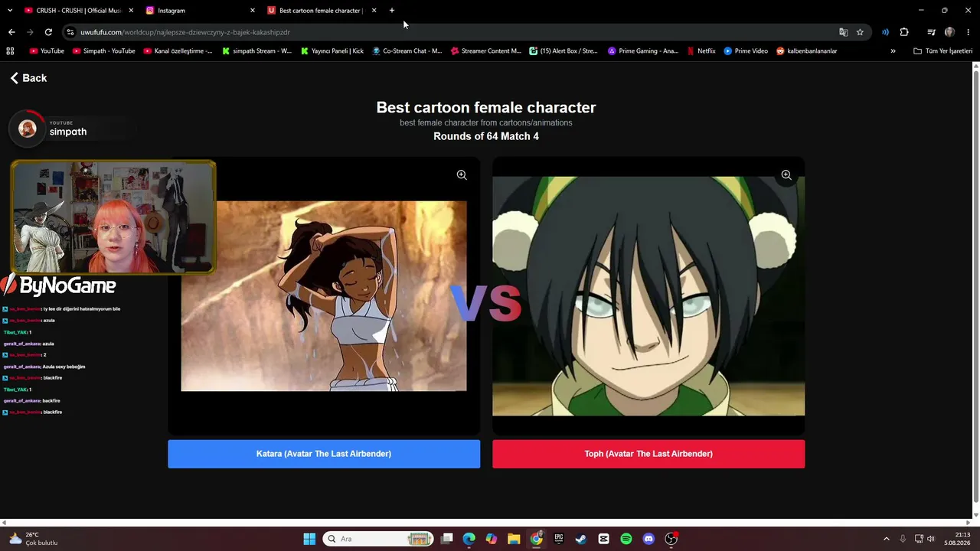Close the CRUSH - CRUSH! tab
Screen dimensions: 980x551
point(131,11)
